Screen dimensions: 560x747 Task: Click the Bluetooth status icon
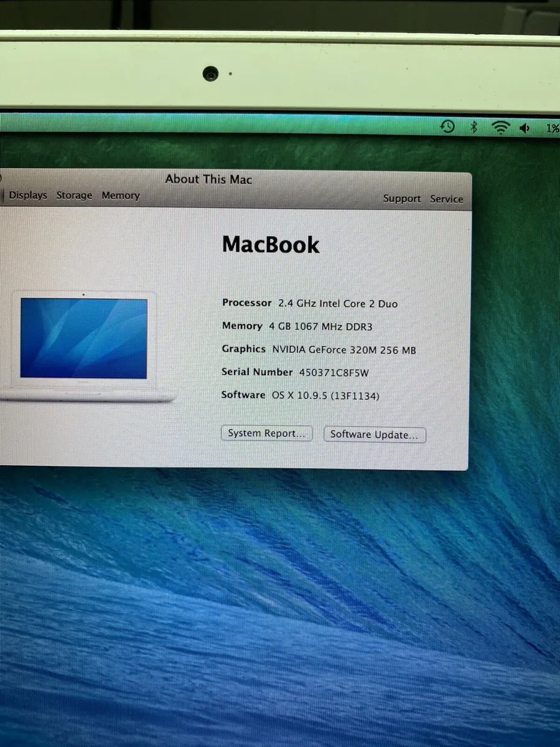(474, 128)
